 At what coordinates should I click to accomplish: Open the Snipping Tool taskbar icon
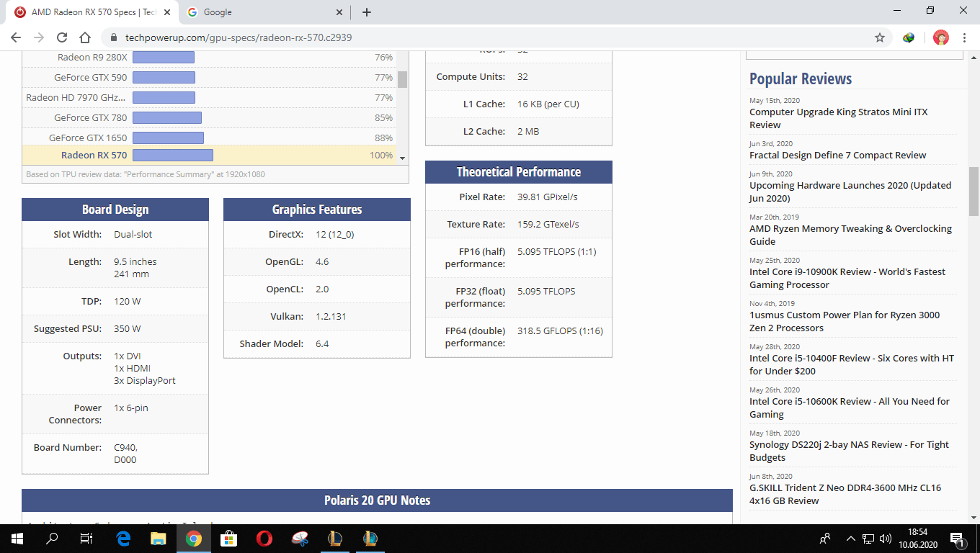point(299,539)
